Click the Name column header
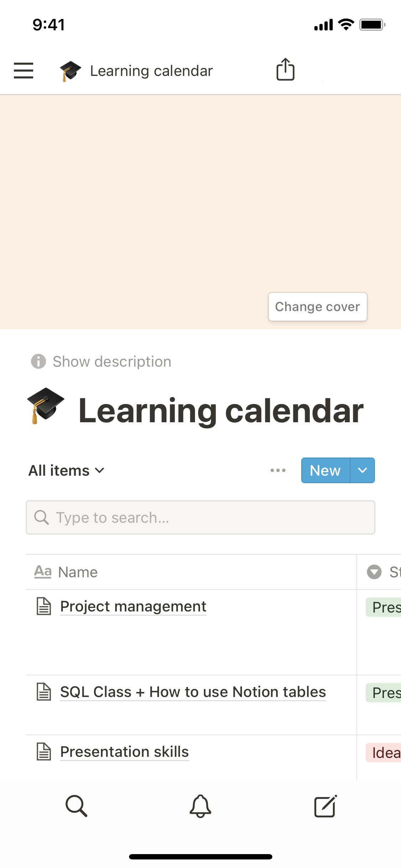Screen dimensions: 401x868 point(78,572)
